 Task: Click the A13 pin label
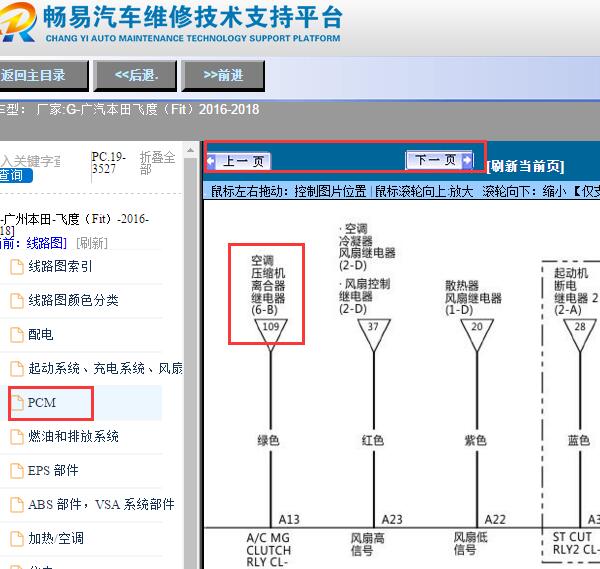(x=289, y=520)
